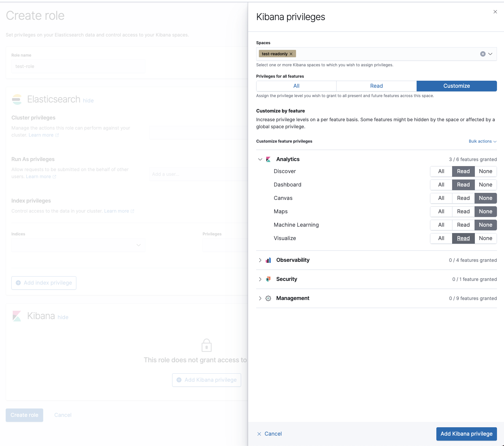This screenshot has width=504, height=446.
Task: Set Machine Learning privilege to None
Action: tap(486, 225)
